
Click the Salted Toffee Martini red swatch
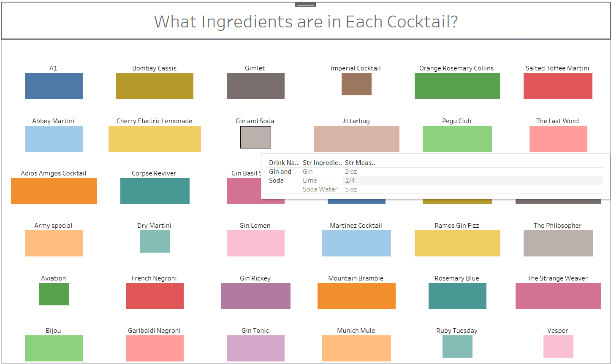click(x=558, y=86)
